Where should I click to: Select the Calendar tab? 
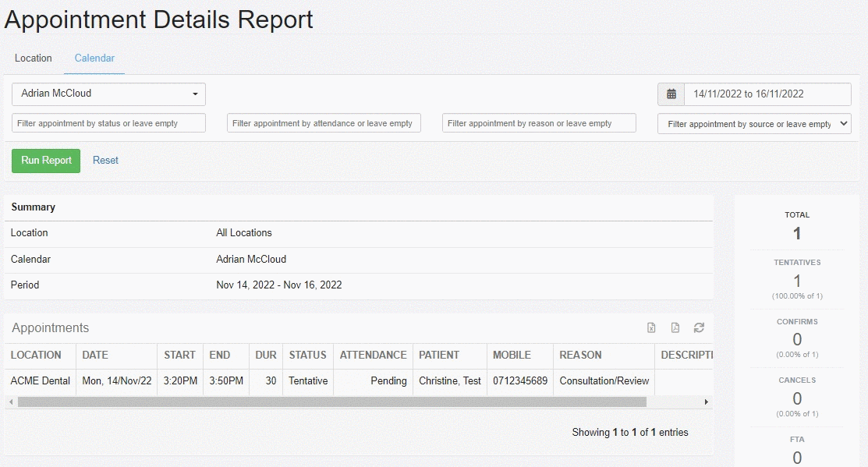click(x=94, y=58)
